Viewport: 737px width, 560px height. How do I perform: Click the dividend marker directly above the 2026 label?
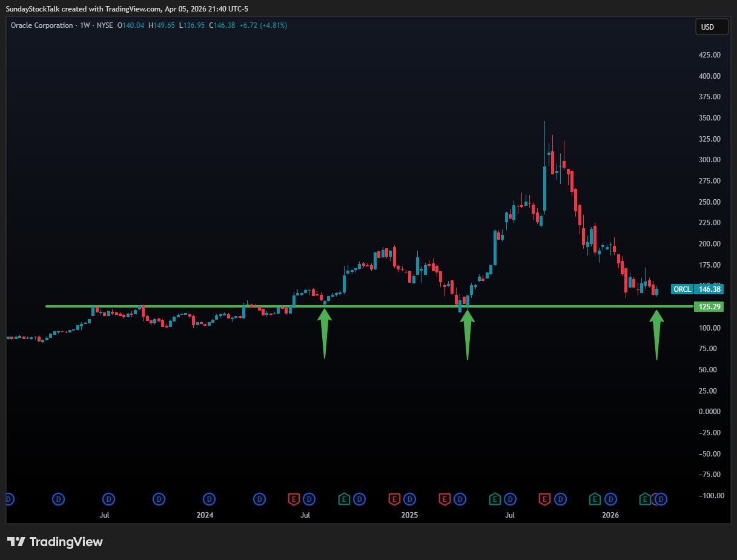point(611,499)
